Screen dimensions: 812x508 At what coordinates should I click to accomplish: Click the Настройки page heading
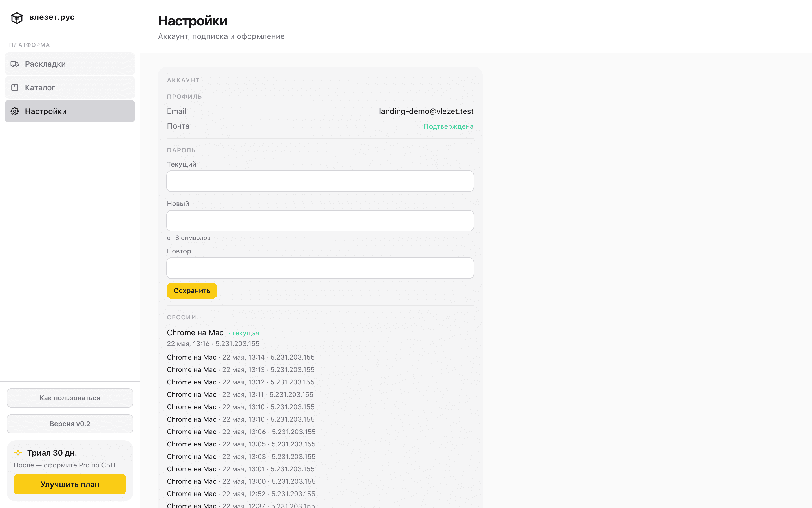click(x=193, y=21)
